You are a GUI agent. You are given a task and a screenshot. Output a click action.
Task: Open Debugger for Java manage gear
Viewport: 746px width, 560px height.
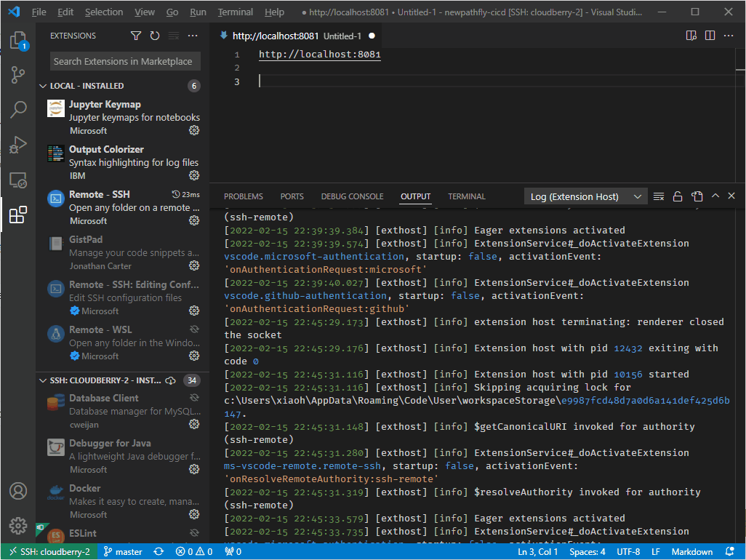tap(194, 469)
